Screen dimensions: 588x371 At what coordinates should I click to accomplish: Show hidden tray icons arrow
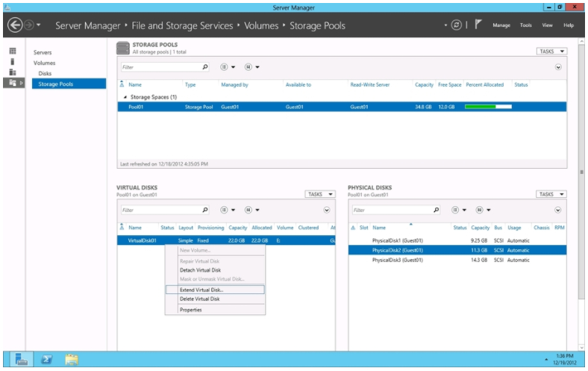pos(546,360)
